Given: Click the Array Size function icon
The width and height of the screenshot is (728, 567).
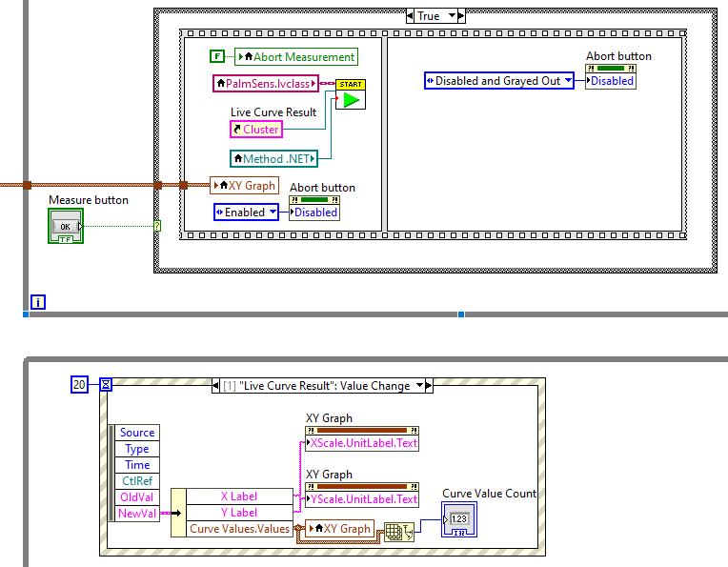Looking at the screenshot, I should [399, 532].
